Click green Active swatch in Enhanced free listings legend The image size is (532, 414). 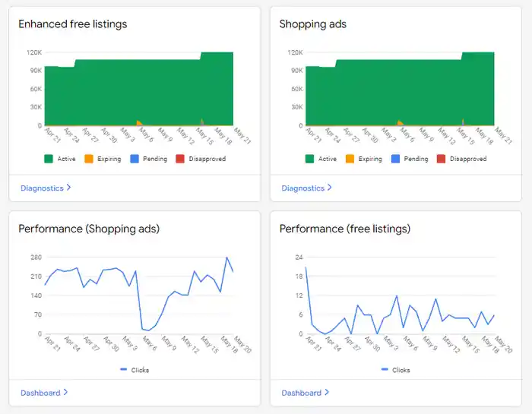tap(49, 159)
